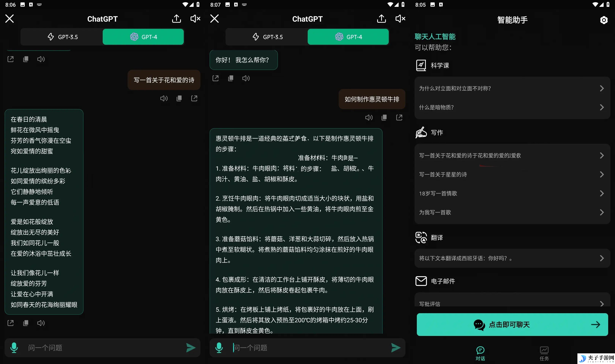Read aloud the 你好！我怎么帮你？ message
The width and height of the screenshot is (615, 364).
[246, 78]
